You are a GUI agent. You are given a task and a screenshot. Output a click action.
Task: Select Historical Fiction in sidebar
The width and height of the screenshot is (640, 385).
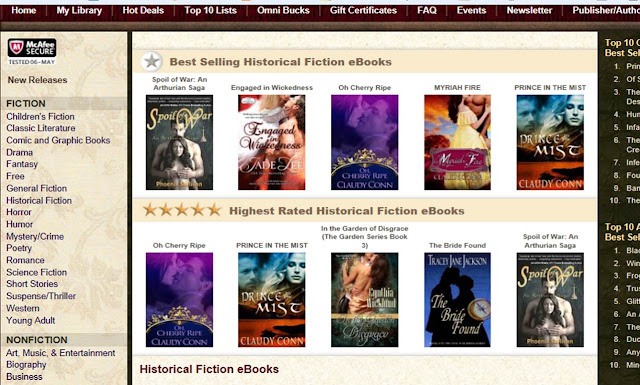click(39, 200)
